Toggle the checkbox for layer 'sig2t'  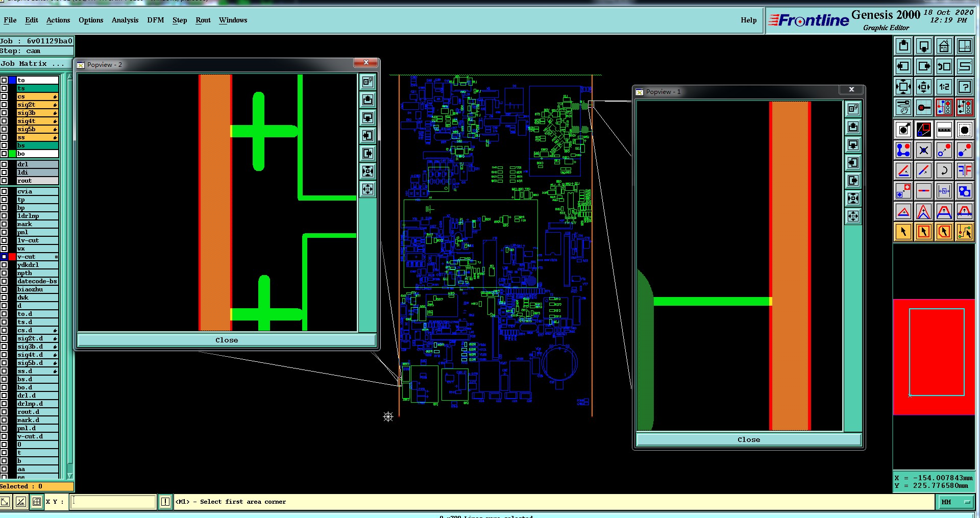point(4,105)
